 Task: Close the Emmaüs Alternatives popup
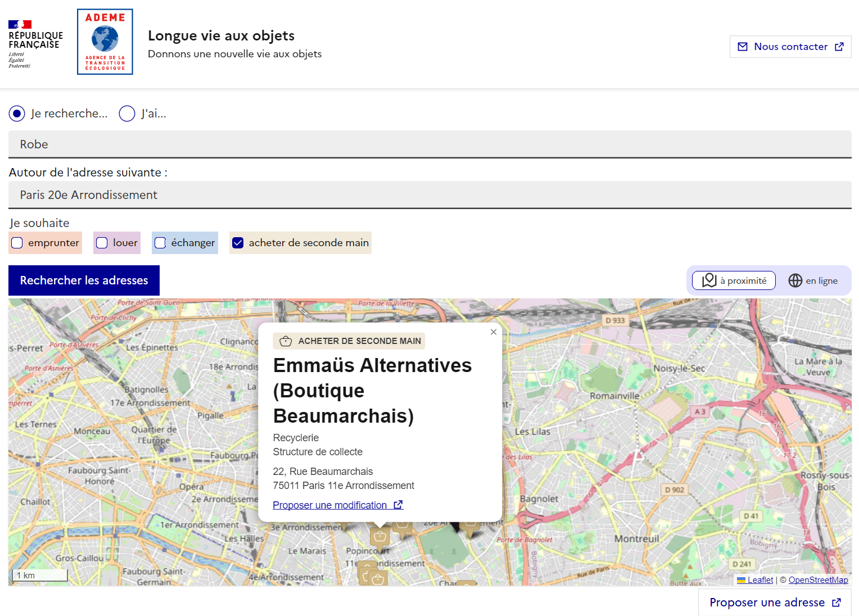pyautogui.click(x=494, y=332)
